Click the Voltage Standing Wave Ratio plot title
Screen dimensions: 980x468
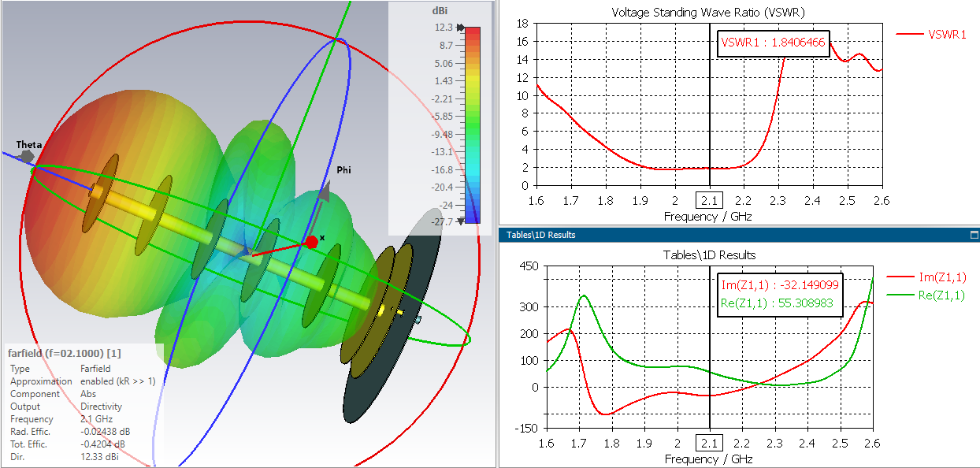click(x=708, y=12)
